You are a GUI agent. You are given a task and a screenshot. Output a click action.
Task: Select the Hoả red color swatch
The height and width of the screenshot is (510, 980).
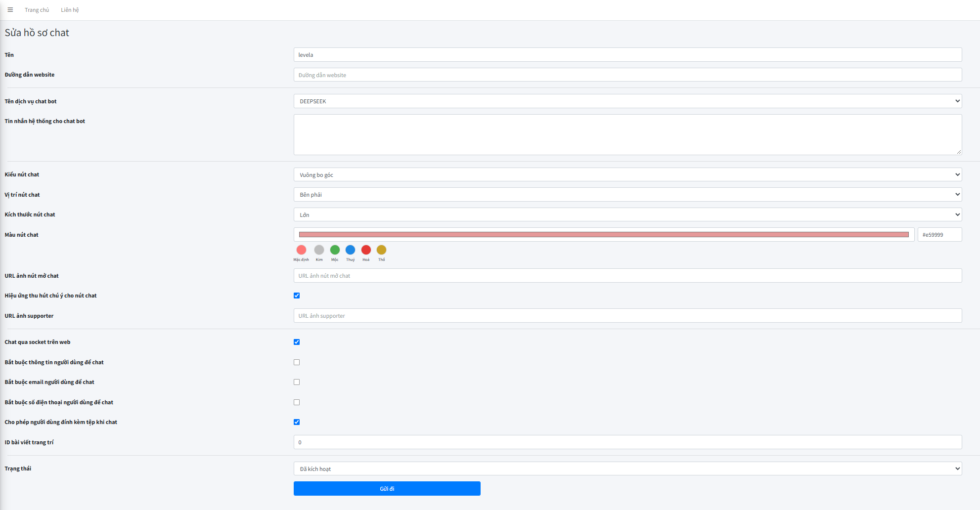pyautogui.click(x=366, y=250)
